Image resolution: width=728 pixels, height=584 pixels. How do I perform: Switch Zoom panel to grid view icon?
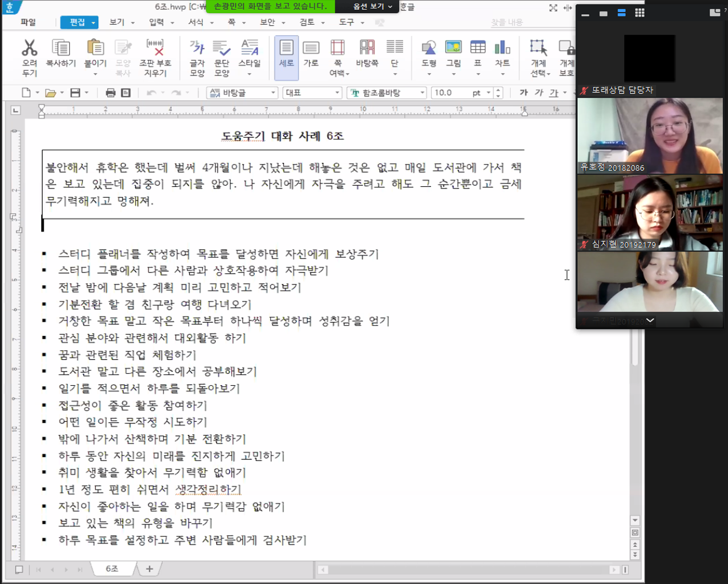[x=639, y=13]
